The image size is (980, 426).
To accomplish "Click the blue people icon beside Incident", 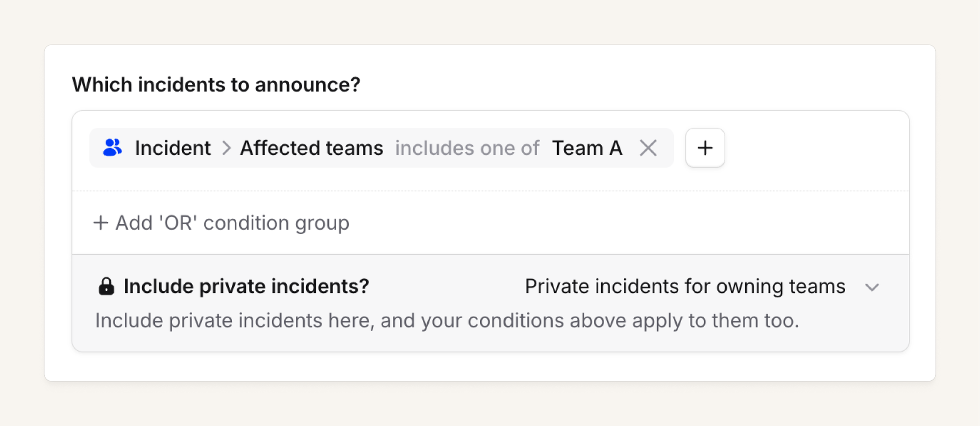I will [x=112, y=147].
